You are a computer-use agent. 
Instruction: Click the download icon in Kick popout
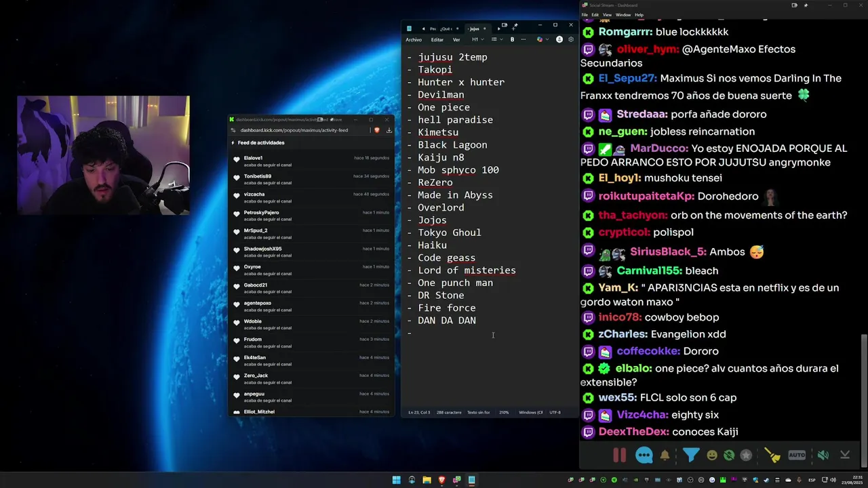(x=389, y=130)
